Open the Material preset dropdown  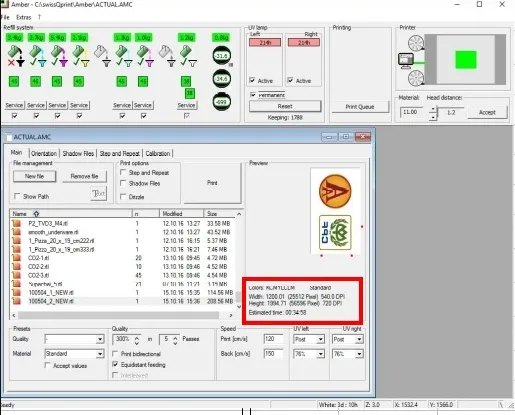[x=74, y=354]
